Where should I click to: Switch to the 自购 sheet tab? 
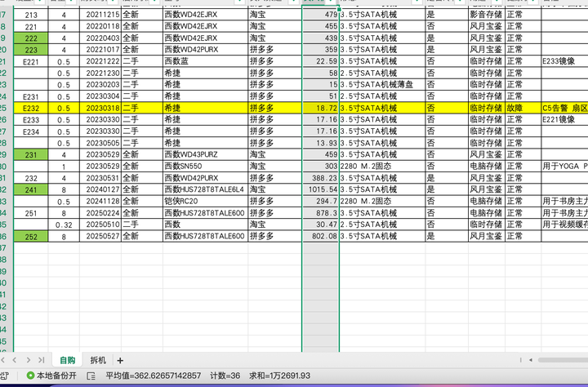tap(68, 360)
